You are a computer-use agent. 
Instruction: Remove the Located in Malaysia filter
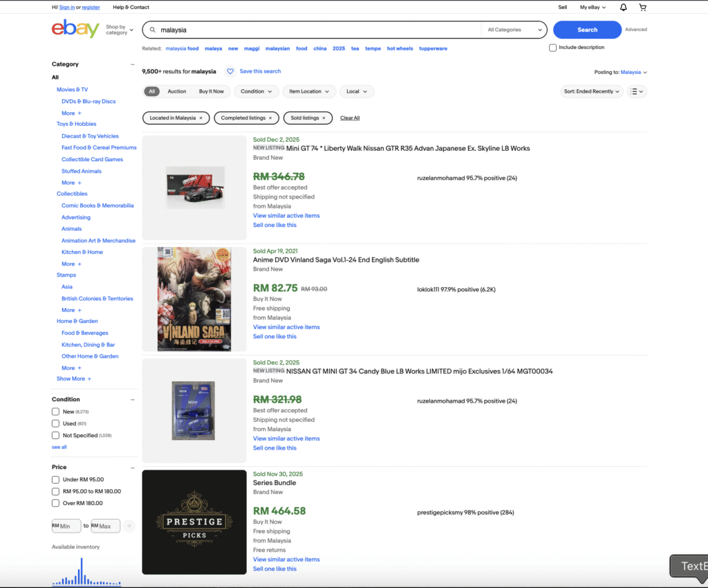(x=201, y=118)
